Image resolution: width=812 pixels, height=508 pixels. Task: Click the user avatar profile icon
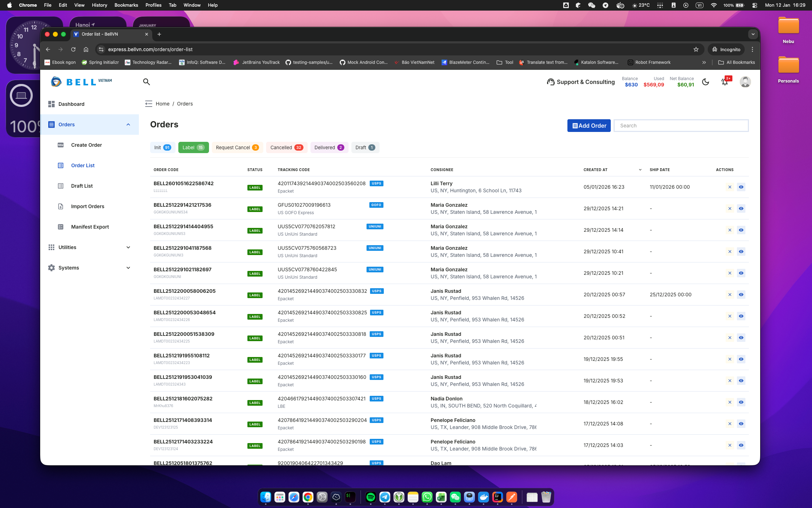coord(745,82)
